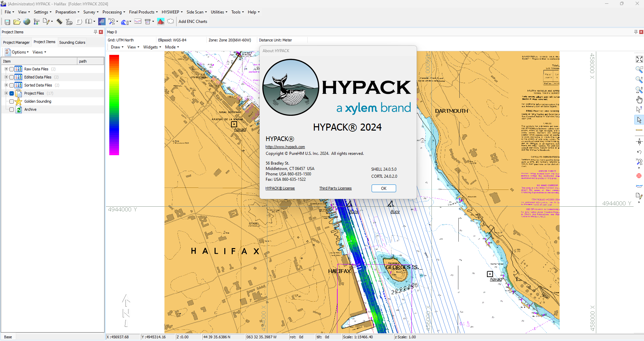
Task: Click the sounding magnifier icon in main toolbar
Action: click(112, 22)
